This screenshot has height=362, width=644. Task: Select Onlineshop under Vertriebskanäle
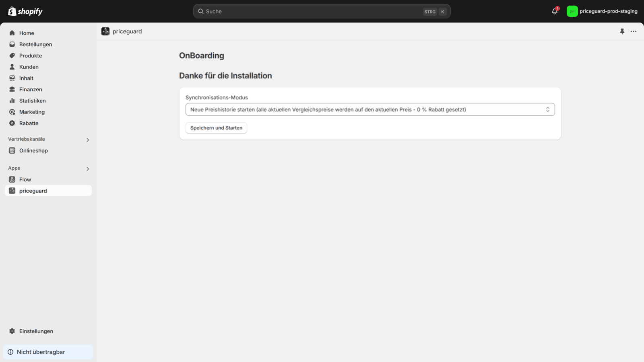click(x=33, y=150)
